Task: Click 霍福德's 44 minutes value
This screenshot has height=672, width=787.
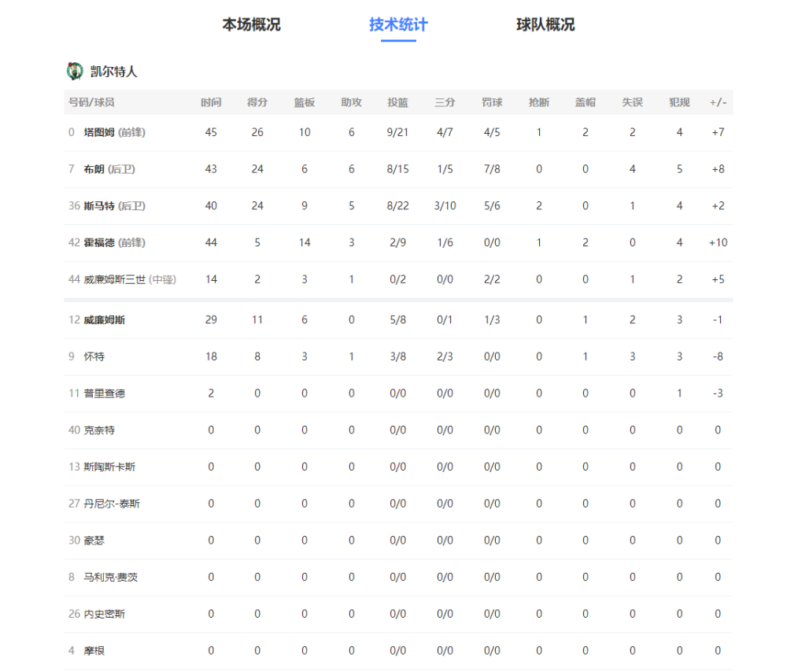Action: click(211, 242)
